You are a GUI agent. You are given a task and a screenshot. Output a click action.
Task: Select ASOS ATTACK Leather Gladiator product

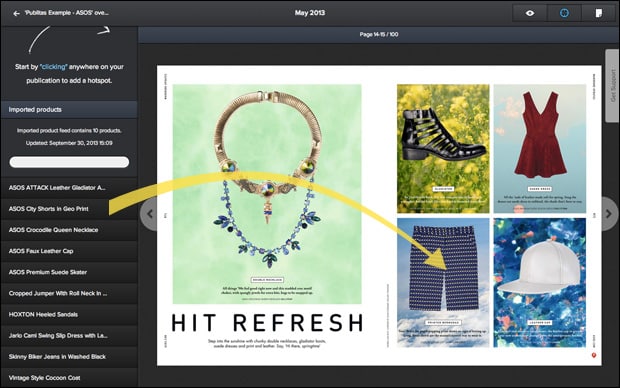click(69, 188)
